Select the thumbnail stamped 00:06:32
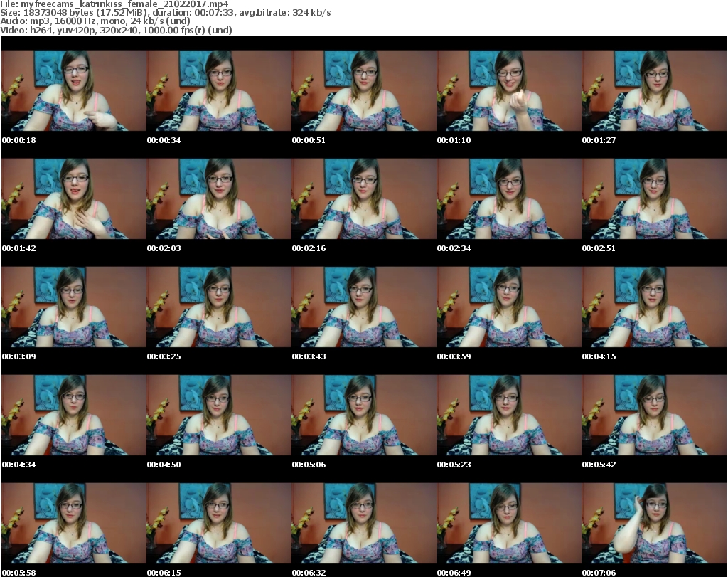728x577 pixels. click(x=364, y=524)
